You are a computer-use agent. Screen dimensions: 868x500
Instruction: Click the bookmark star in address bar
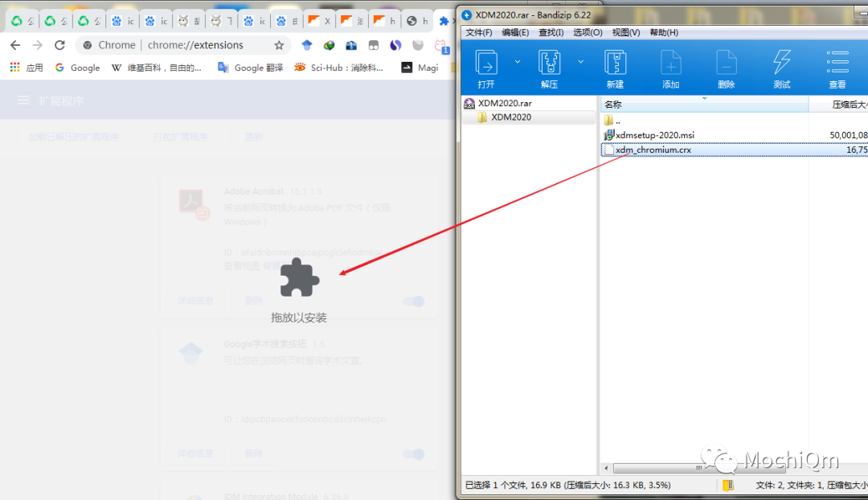(279, 45)
